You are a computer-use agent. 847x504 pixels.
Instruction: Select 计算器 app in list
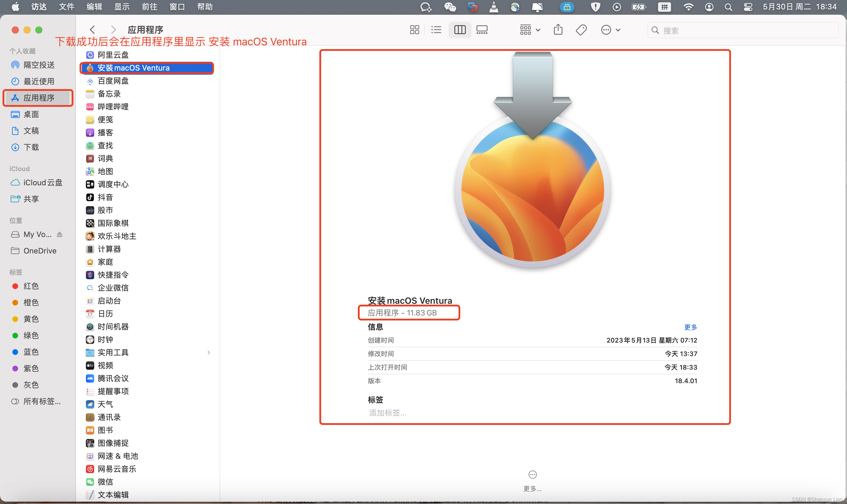click(x=147, y=249)
